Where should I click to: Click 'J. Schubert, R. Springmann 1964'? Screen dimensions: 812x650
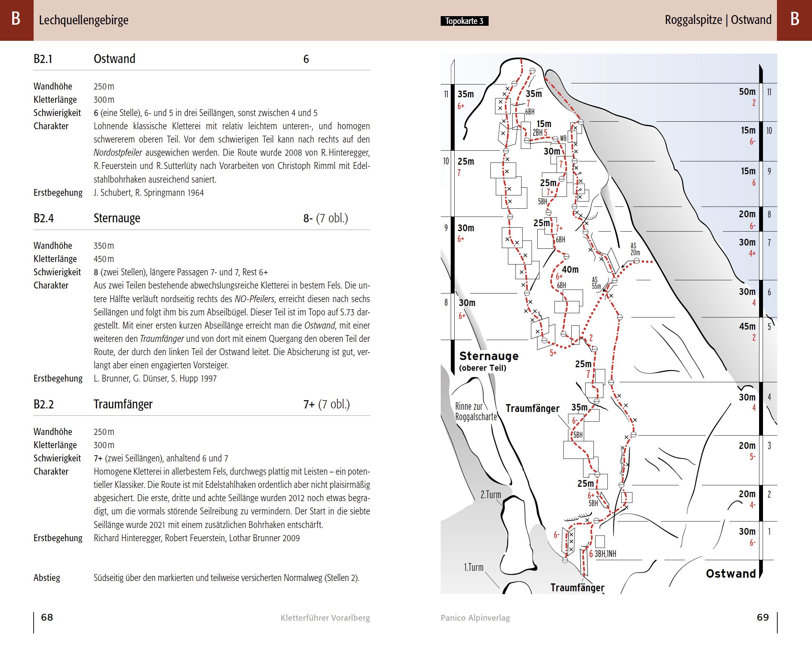(149, 193)
